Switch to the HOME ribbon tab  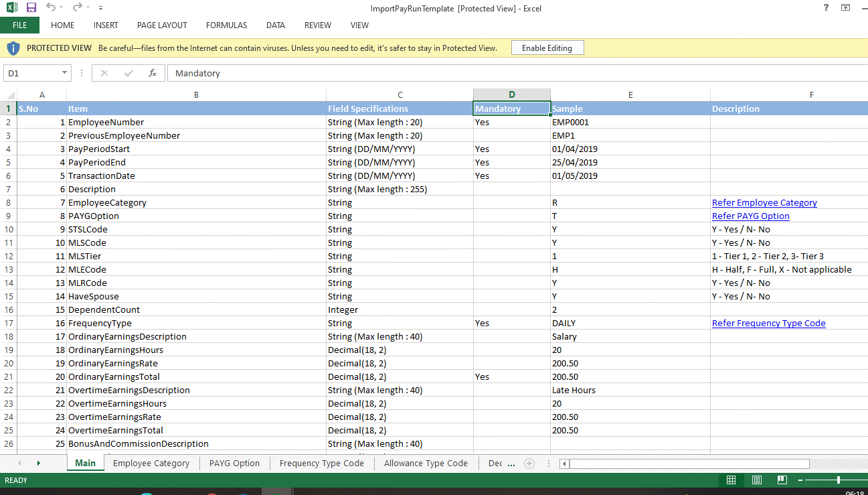coord(63,25)
